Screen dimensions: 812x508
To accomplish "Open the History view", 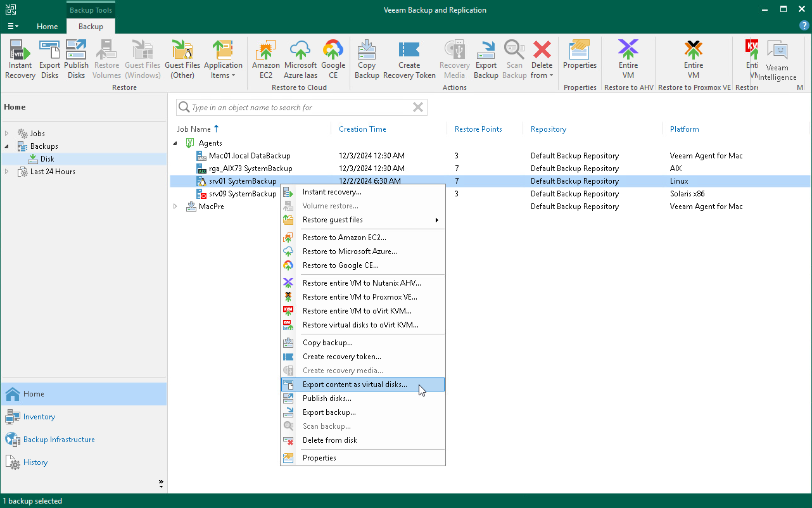I will pos(35,462).
